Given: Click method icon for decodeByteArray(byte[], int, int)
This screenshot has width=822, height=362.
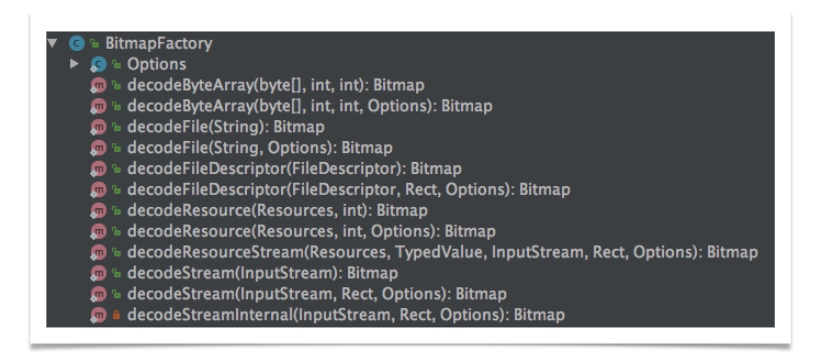Looking at the screenshot, I should pyautogui.click(x=98, y=85).
